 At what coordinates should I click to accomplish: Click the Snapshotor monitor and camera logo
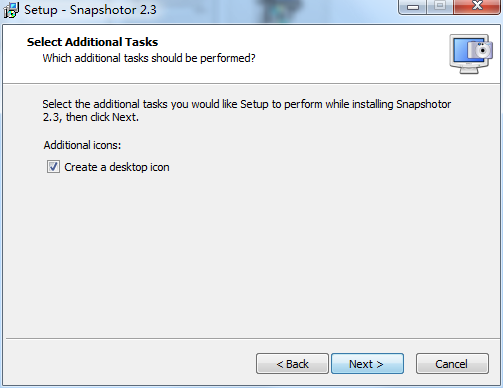tap(471, 54)
